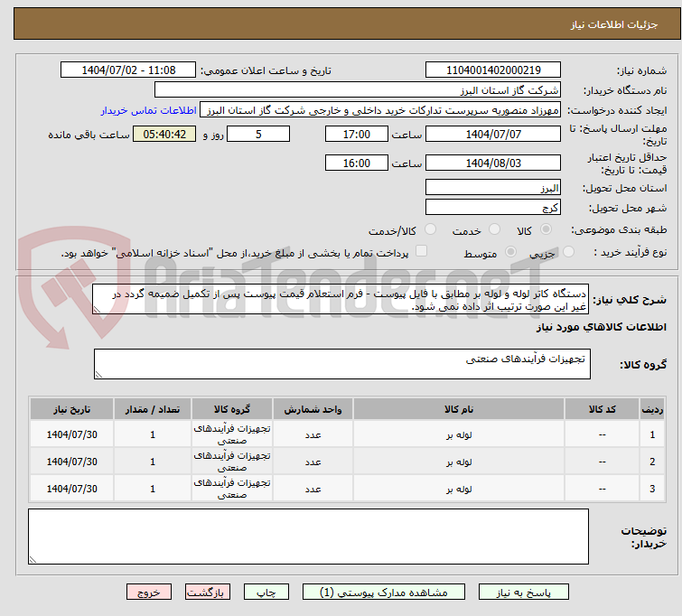Click the چاپ print button
The image size is (682, 616).
point(266,593)
